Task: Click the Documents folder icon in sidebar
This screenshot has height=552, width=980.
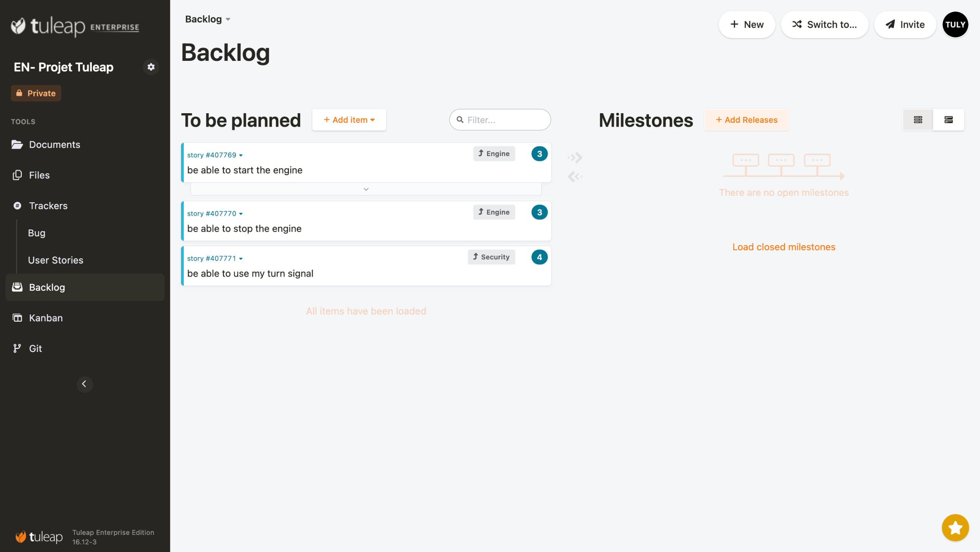Action: tap(17, 145)
